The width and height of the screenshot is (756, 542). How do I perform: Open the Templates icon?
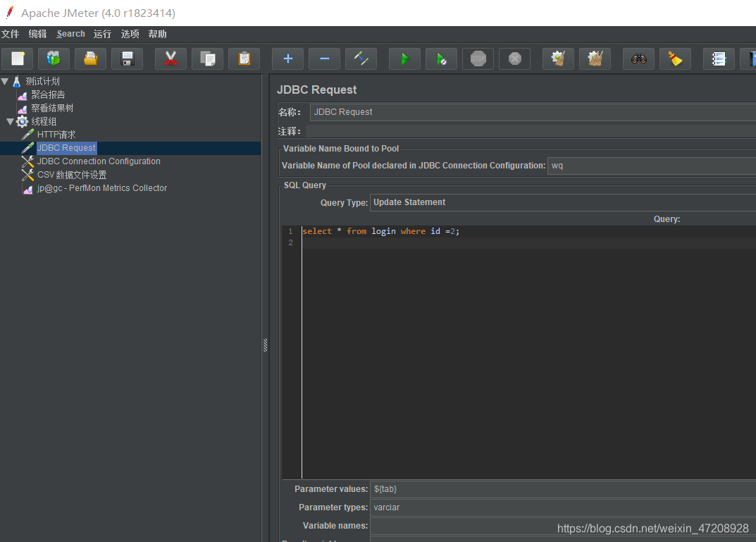[54, 58]
